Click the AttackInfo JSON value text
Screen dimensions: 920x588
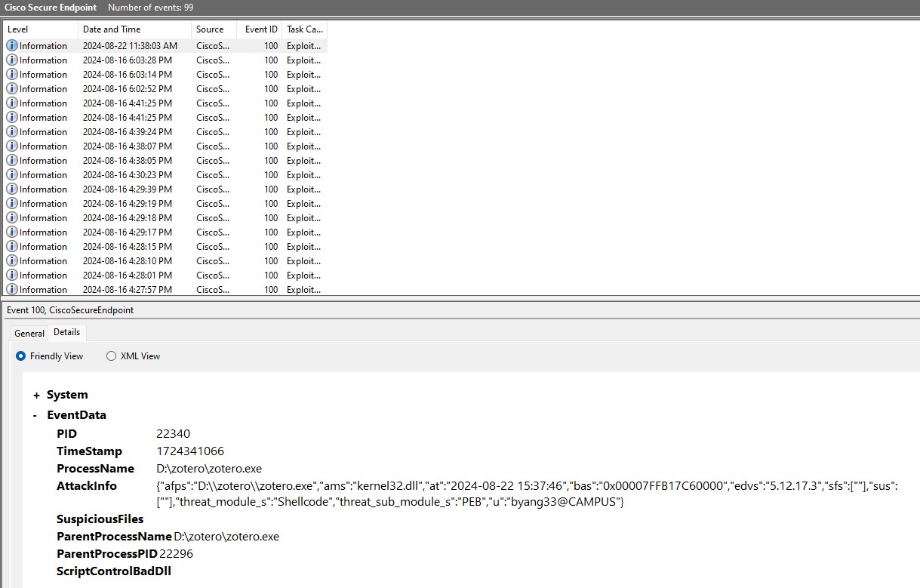click(x=527, y=494)
